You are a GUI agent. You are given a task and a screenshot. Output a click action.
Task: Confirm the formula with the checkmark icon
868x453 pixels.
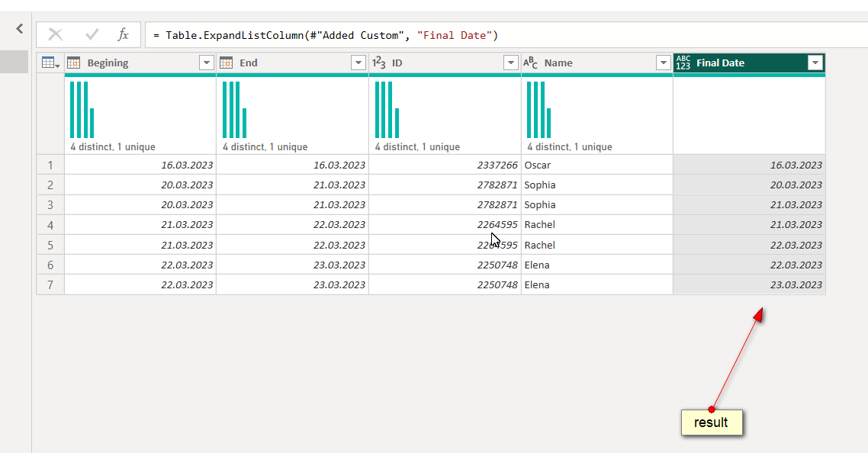[x=92, y=35]
